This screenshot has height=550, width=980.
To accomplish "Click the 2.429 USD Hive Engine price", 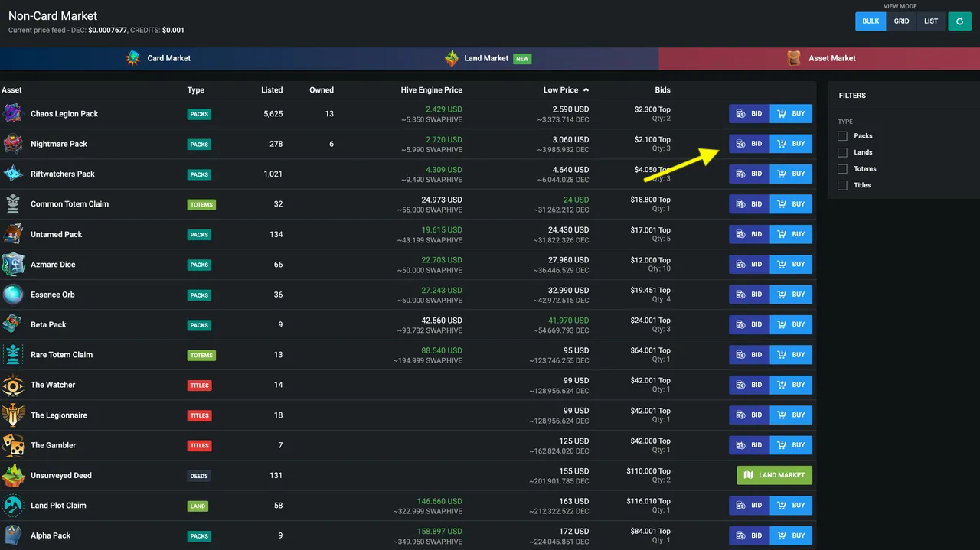I will 444,109.
